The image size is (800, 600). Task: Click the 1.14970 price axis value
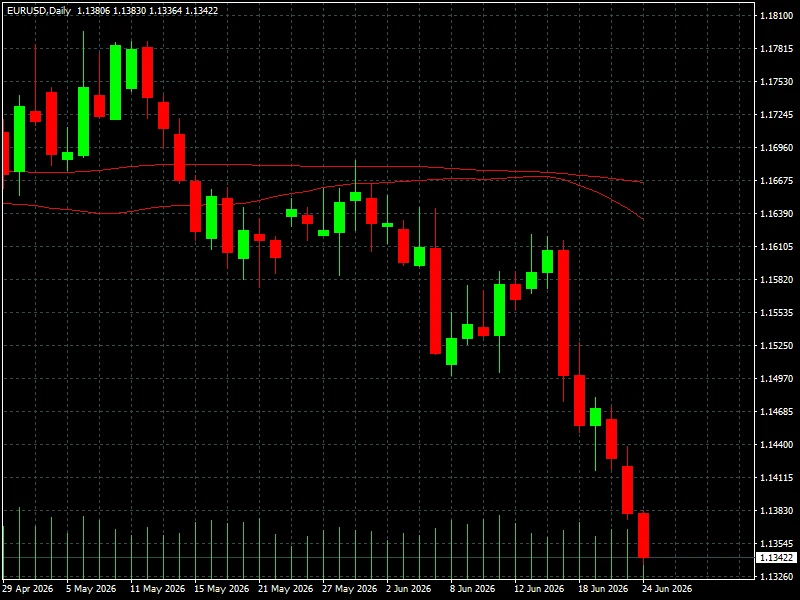click(x=777, y=379)
